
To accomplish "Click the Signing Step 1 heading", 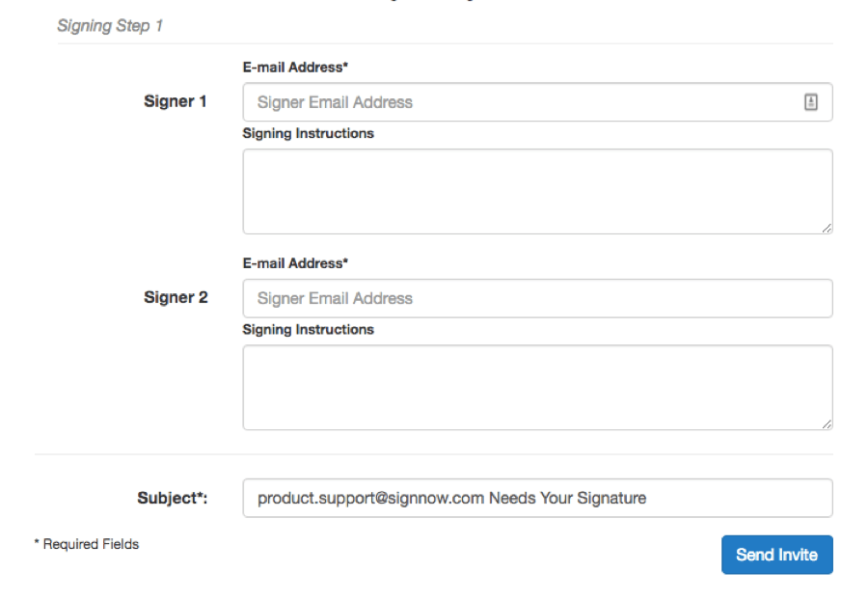I will [x=110, y=26].
